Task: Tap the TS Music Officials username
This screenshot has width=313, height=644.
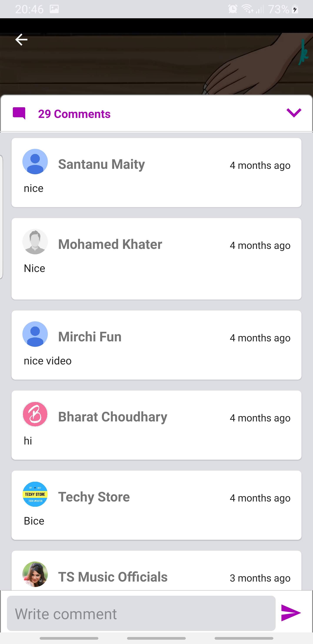Action: (113, 577)
